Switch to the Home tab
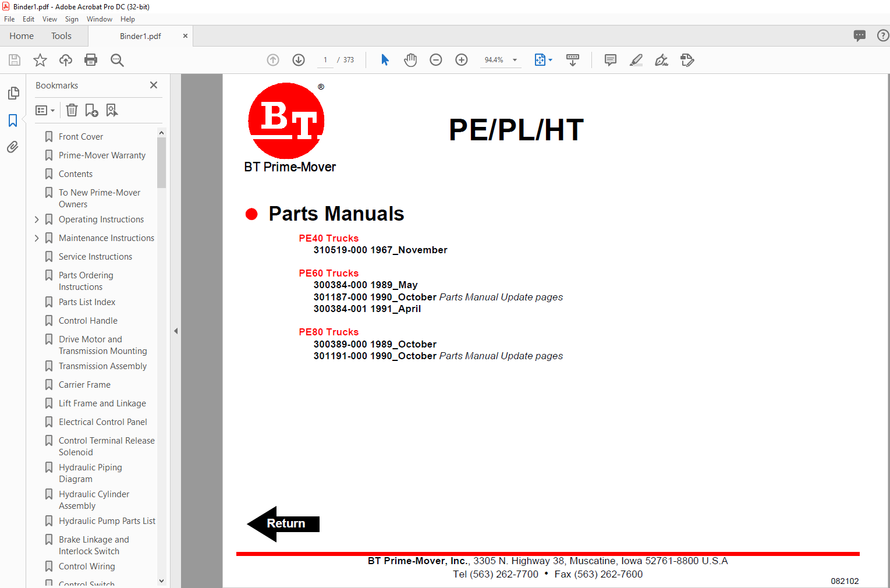The height and width of the screenshot is (588, 890). (x=22, y=36)
